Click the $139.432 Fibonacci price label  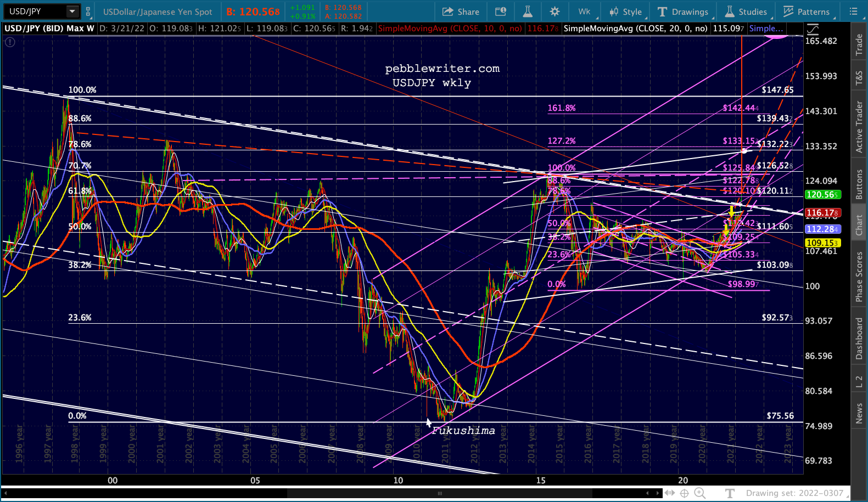pyautogui.click(x=775, y=119)
